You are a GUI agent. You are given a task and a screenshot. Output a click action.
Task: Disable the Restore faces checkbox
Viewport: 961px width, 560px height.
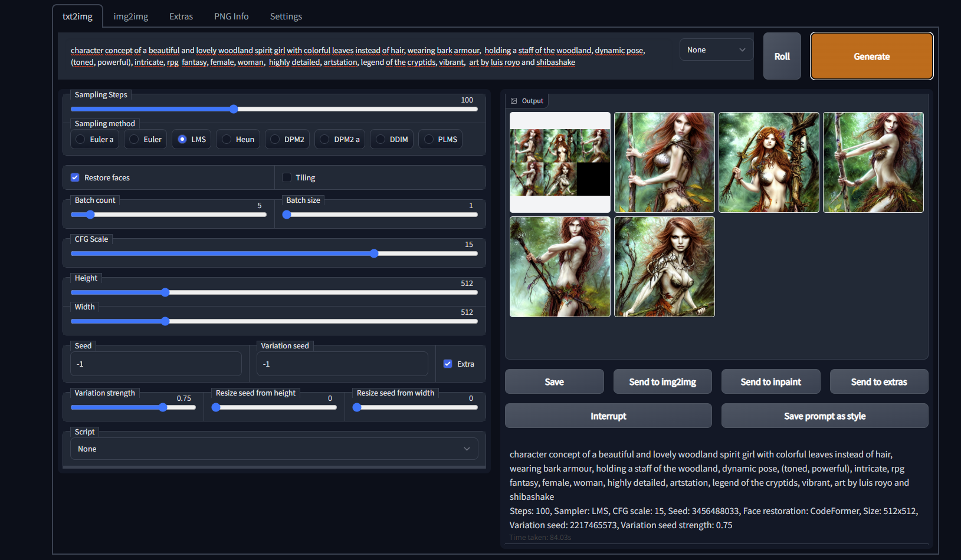[x=75, y=177]
